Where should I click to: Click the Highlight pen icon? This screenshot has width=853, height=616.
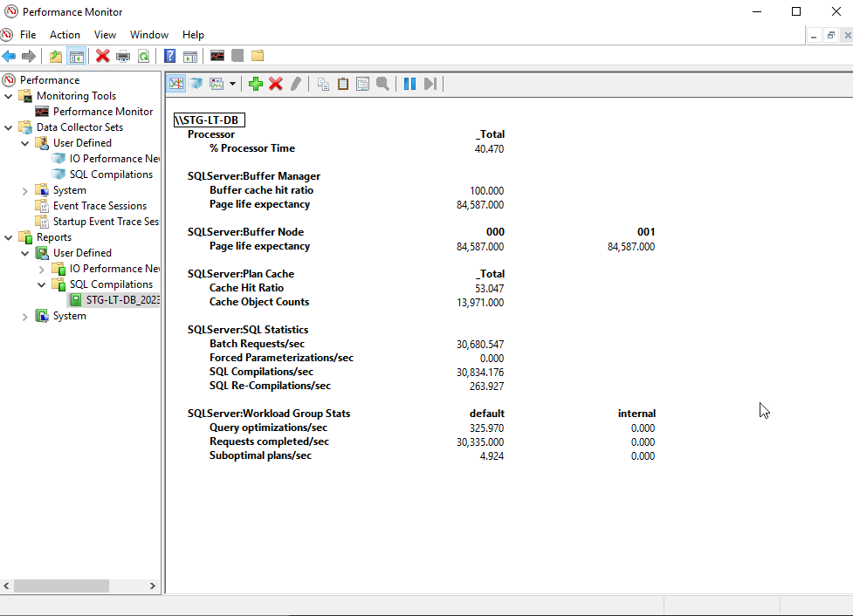(x=296, y=84)
